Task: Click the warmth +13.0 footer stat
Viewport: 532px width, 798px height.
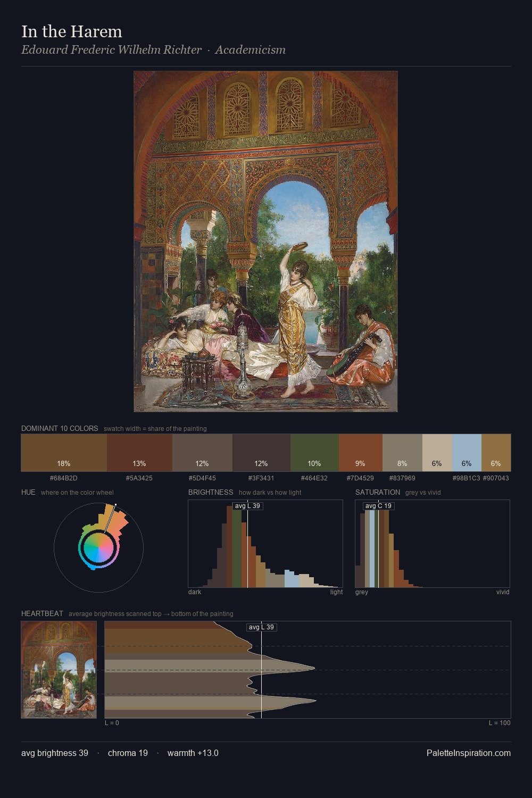Action: [x=193, y=753]
